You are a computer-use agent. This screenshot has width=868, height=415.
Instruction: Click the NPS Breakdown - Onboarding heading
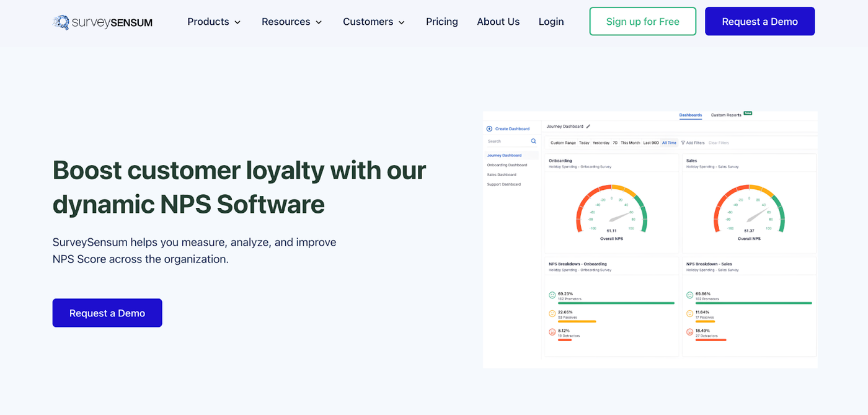click(577, 264)
